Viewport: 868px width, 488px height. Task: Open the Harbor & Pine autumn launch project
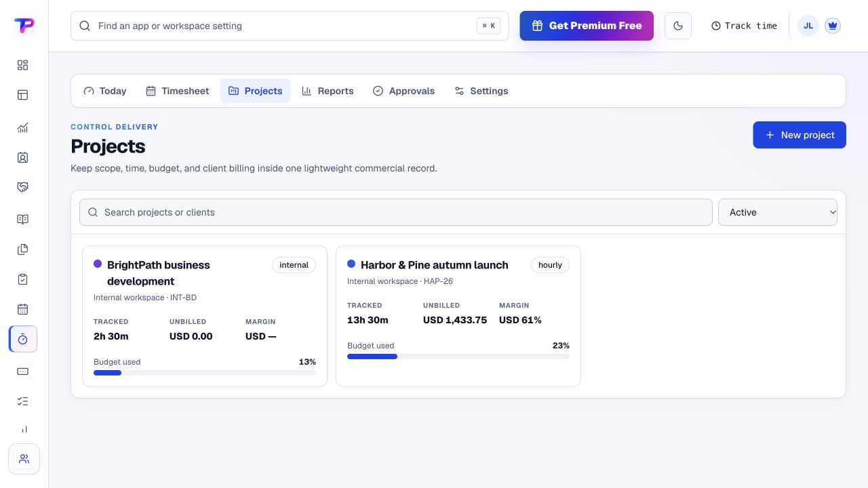point(458,316)
